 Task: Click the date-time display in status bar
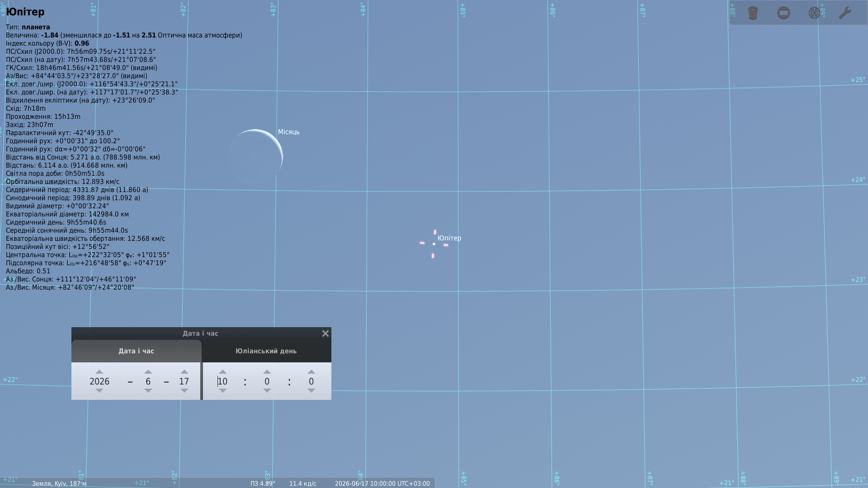tap(382, 483)
